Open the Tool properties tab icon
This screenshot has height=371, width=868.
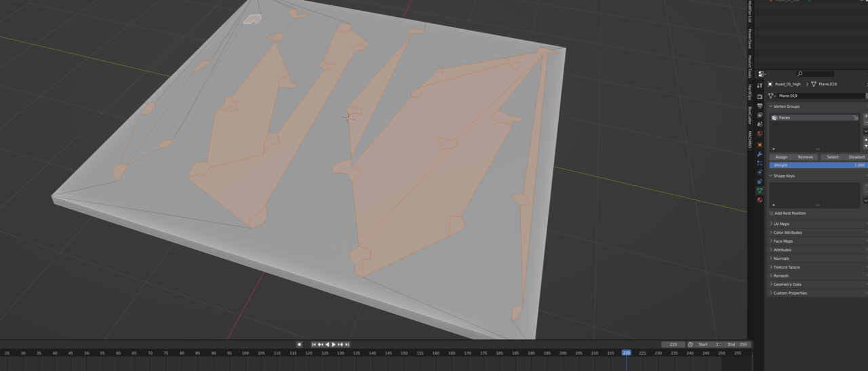pos(759,86)
